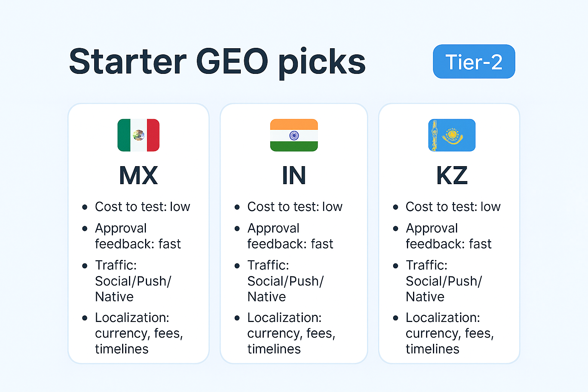Select Approval feedback in IN card

click(290, 236)
